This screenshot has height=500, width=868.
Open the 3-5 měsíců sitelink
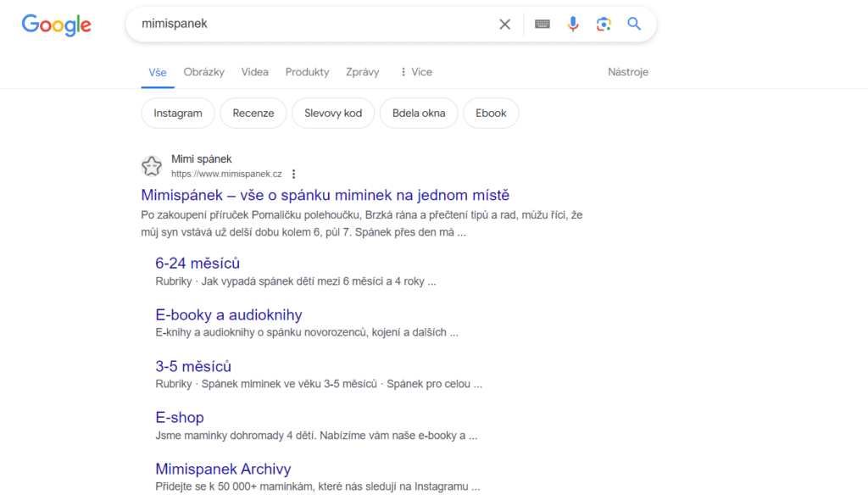point(193,366)
